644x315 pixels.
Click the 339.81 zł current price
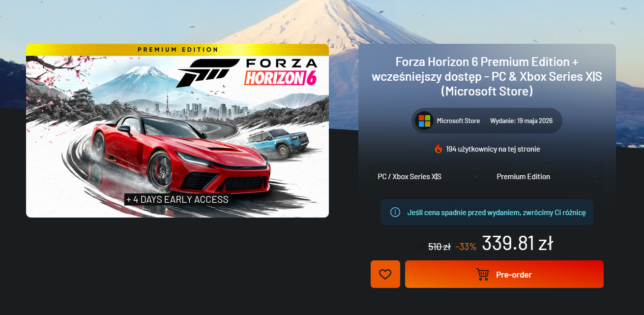pyautogui.click(x=518, y=243)
